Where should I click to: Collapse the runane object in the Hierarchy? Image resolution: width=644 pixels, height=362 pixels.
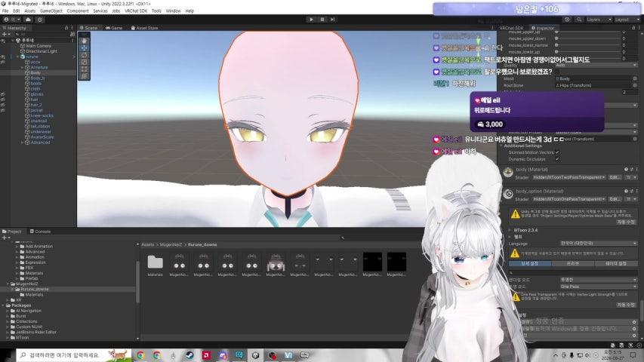point(17,57)
